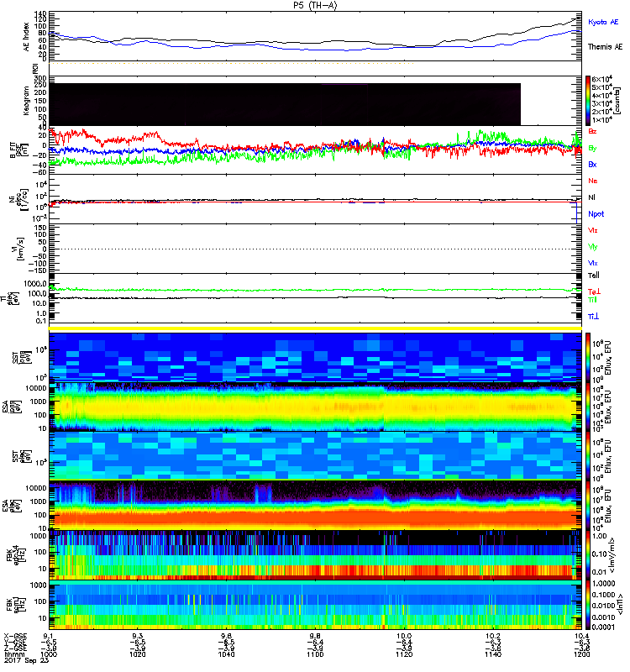The height and width of the screenshot is (672, 630).
Task: Click the "1140" time tick label
Action: click(493, 654)
